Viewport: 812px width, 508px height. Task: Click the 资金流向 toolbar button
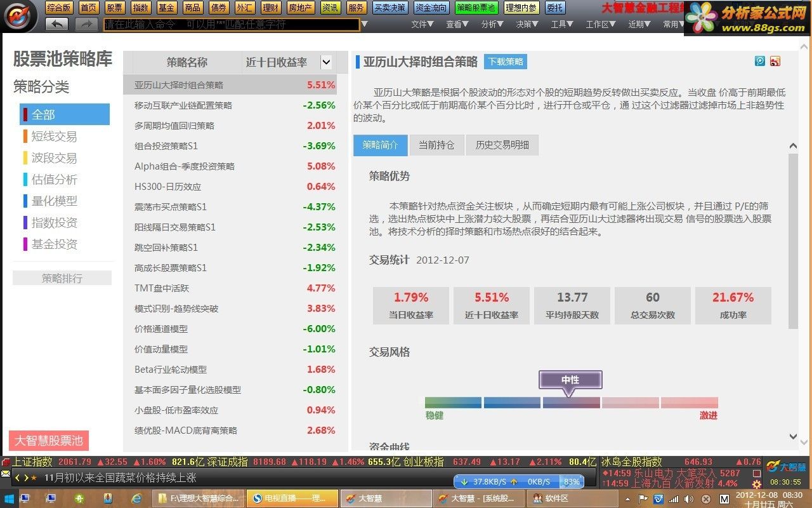coord(431,8)
